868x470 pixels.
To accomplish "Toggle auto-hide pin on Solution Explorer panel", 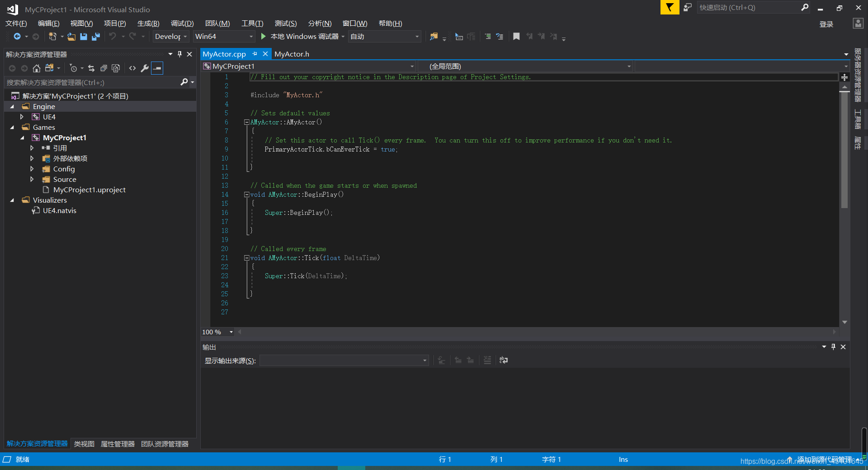I will [179, 54].
